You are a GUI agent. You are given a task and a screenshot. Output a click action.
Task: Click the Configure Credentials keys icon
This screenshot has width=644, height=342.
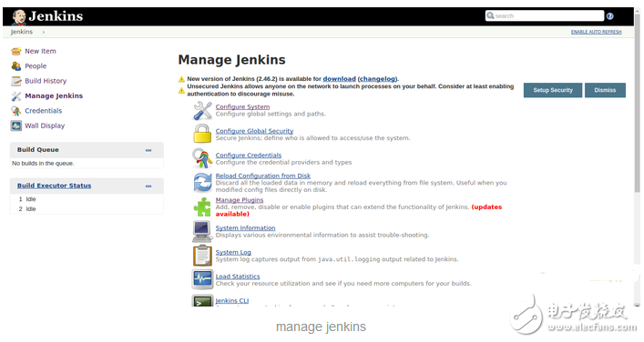(202, 158)
